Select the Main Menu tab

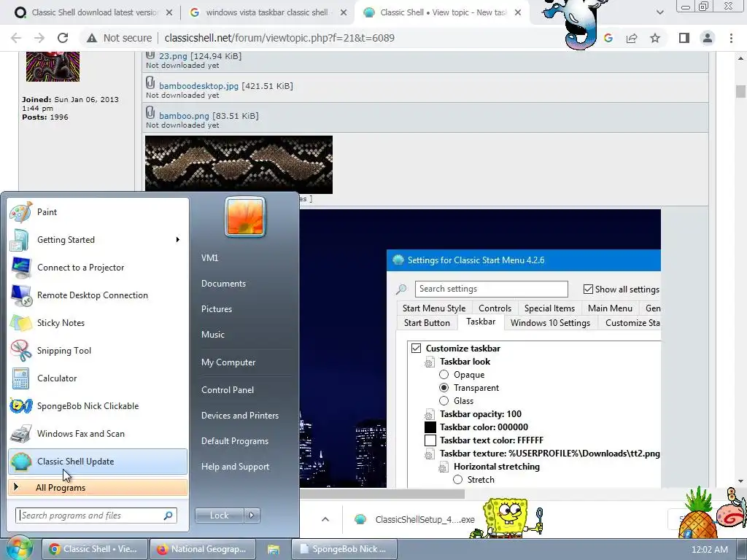click(610, 308)
